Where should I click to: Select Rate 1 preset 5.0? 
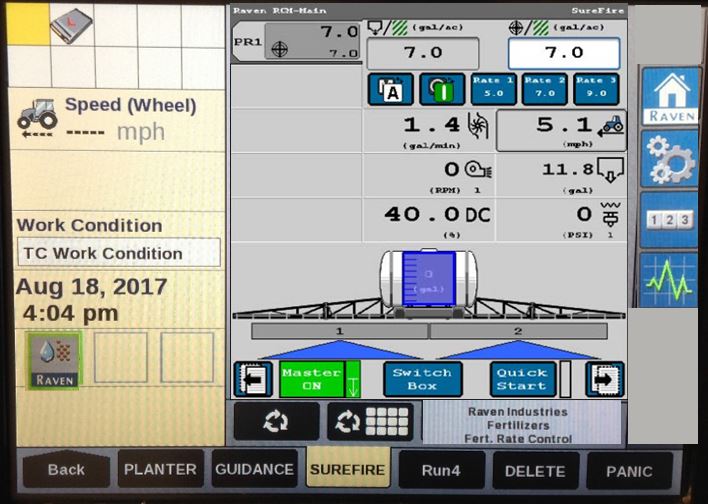[493, 89]
